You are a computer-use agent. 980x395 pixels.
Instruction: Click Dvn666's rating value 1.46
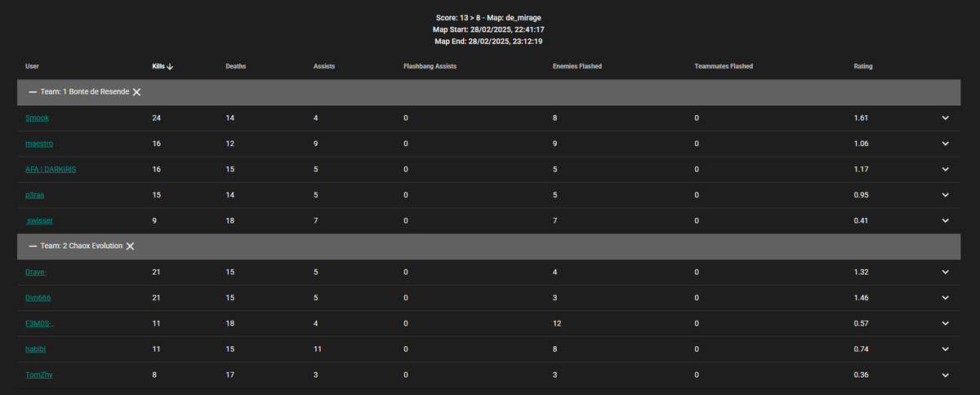[x=861, y=298]
